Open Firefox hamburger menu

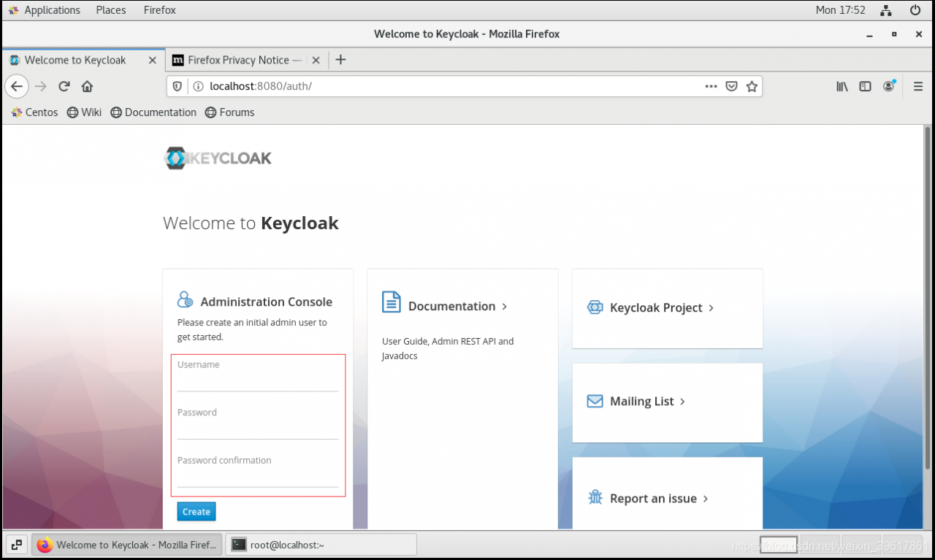pyautogui.click(x=918, y=86)
